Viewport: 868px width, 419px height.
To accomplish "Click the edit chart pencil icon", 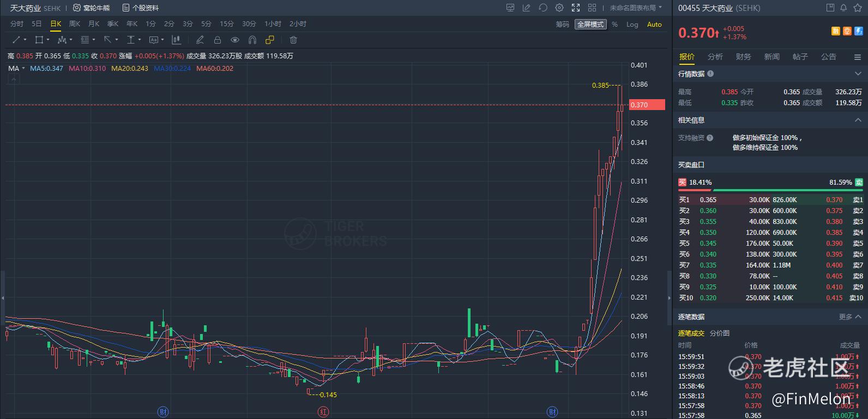I will (x=527, y=8).
